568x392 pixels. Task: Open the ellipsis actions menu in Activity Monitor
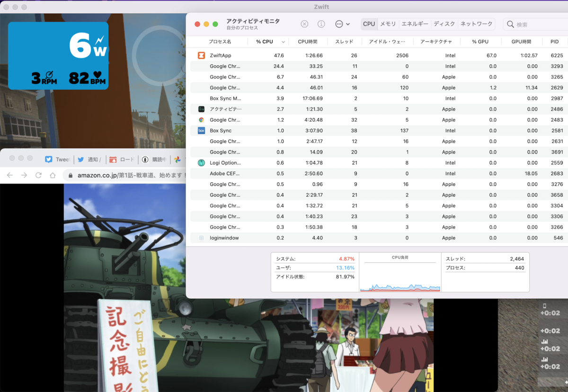pos(342,24)
